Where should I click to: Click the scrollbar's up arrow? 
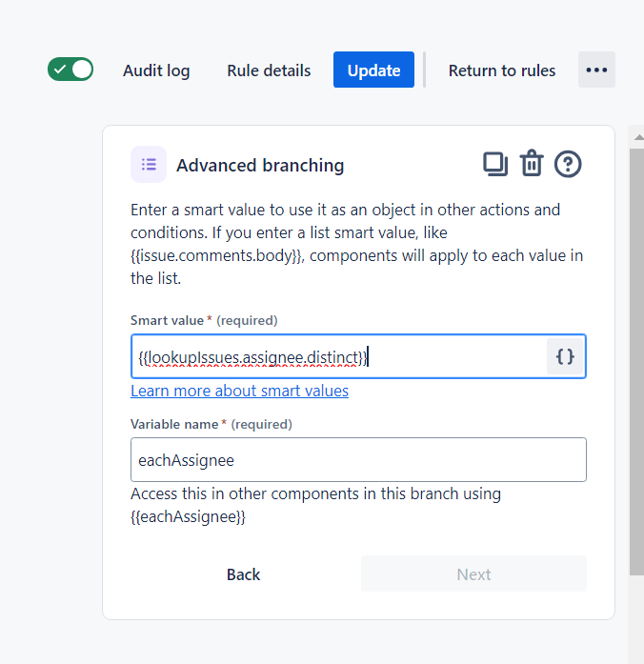(x=638, y=137)
